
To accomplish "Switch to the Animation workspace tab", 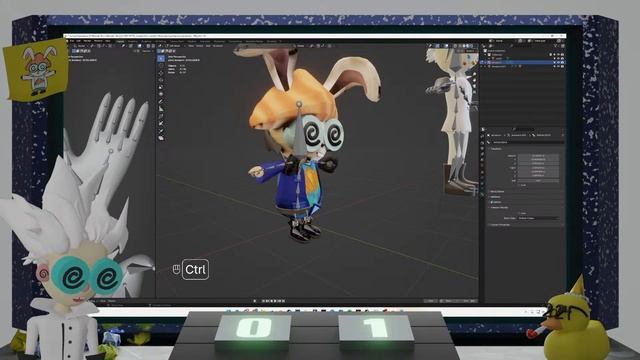I will [x=205, y=41].
